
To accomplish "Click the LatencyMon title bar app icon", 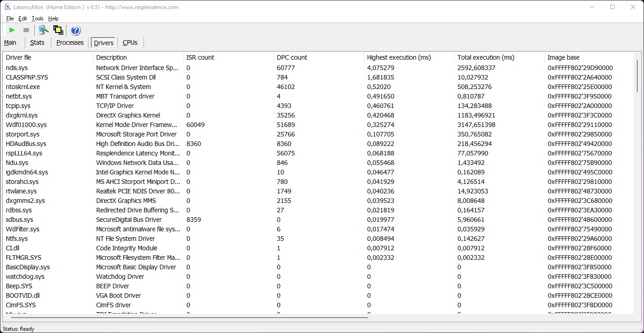I will coord(7,7).
